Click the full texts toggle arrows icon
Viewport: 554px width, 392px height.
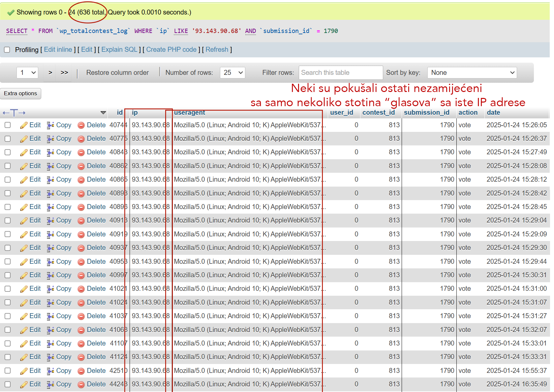pyautogui.click(x=14, y=113)
